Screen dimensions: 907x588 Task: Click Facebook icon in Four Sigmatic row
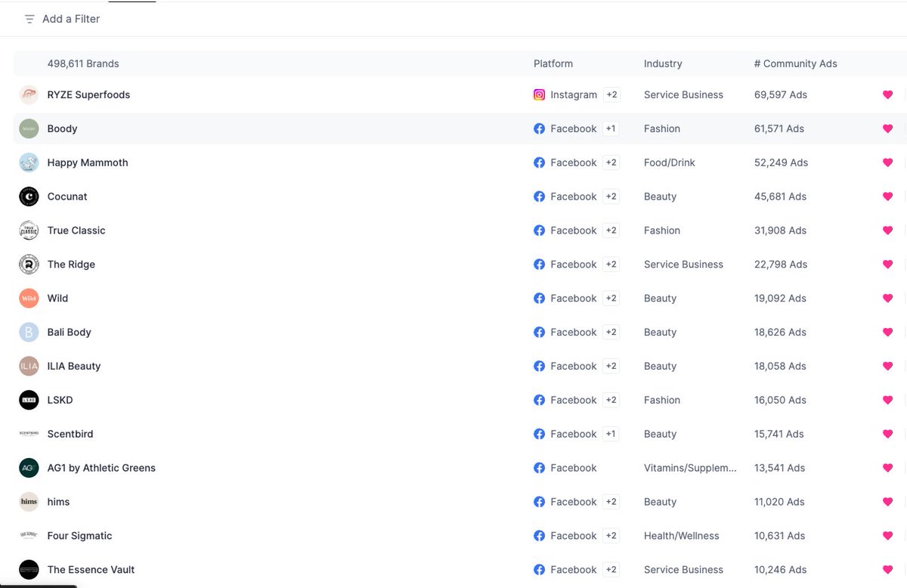(539, 536)
